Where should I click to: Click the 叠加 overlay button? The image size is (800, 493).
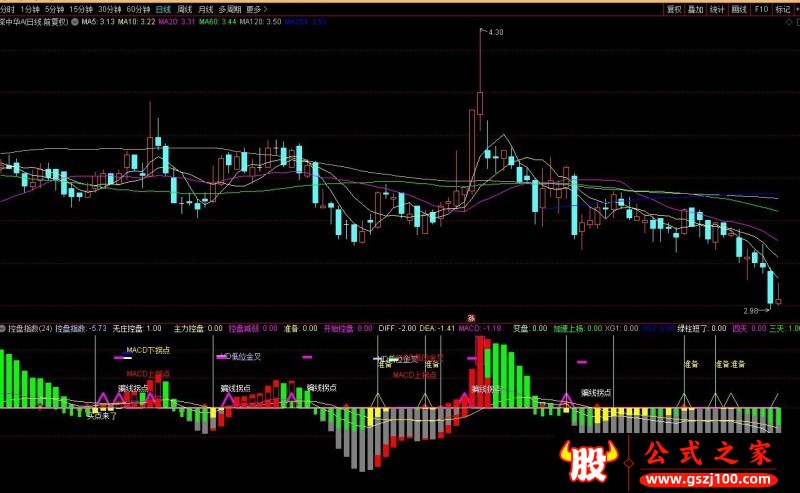point(695,8)
